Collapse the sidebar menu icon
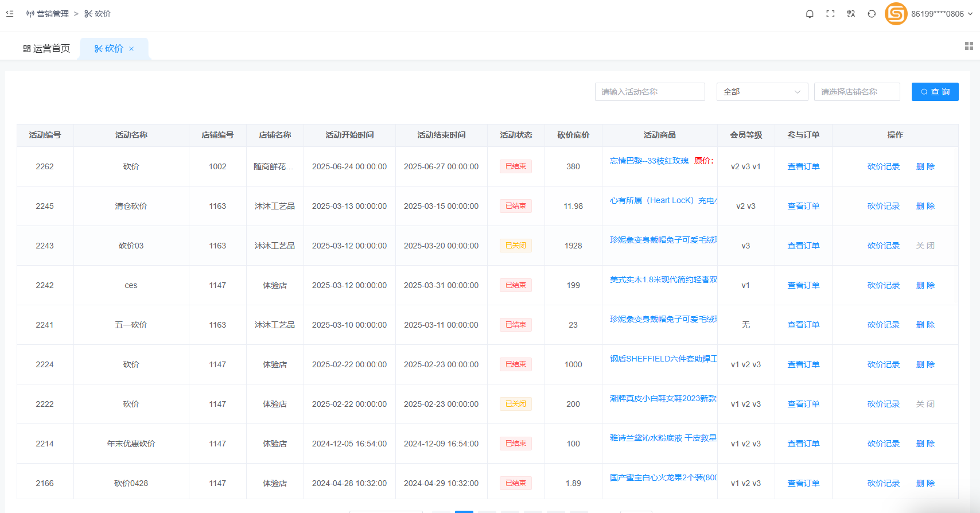The image size is (980, 513). click(x=10, y=14)
